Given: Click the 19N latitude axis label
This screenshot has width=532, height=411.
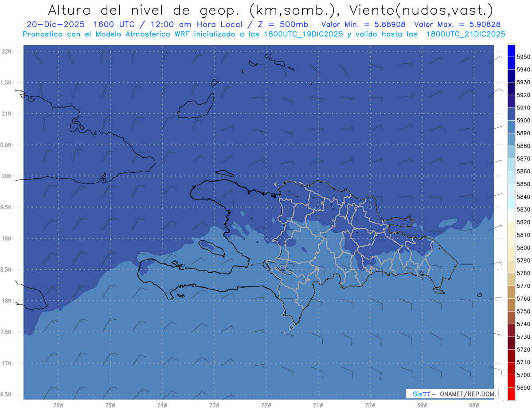Looking at the screenshot, I should tap(7, 238).
